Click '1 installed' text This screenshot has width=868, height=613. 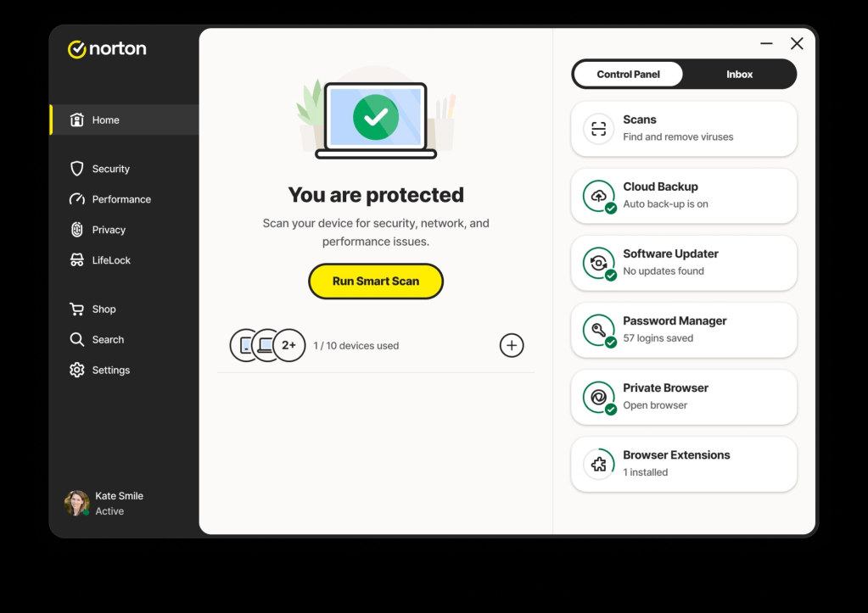(646, 472)
